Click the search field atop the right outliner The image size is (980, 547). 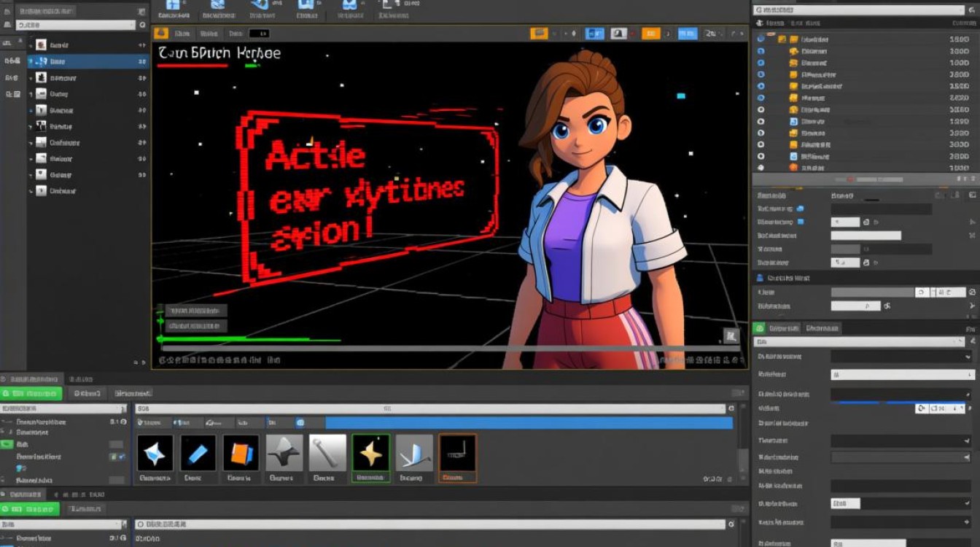[x=859, y=10]
